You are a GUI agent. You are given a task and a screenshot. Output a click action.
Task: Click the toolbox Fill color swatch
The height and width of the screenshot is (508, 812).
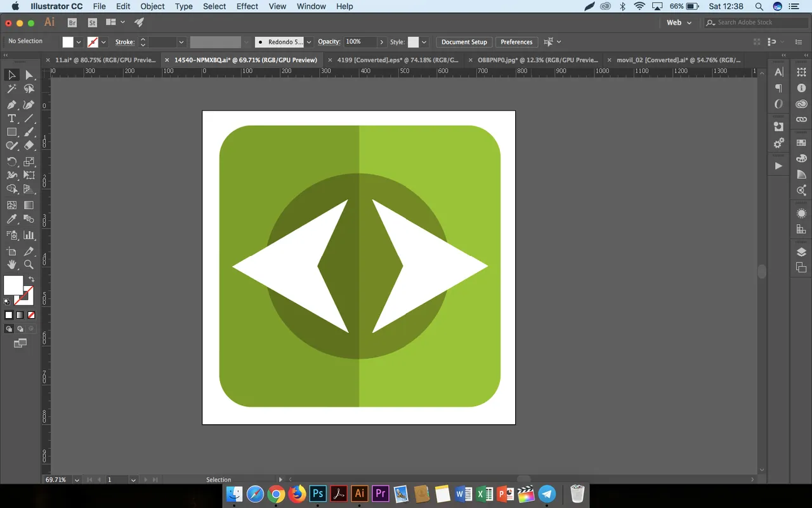(x=13, y=286)
